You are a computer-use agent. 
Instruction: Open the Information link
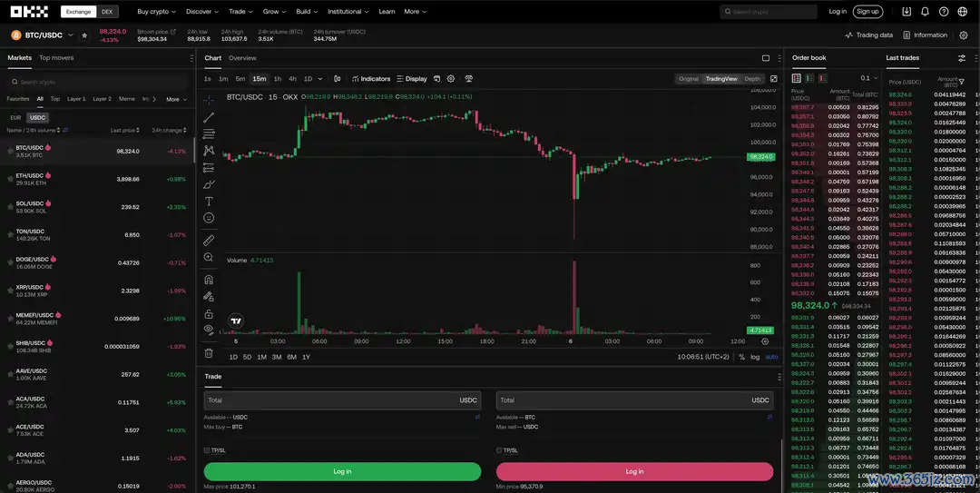925,35
